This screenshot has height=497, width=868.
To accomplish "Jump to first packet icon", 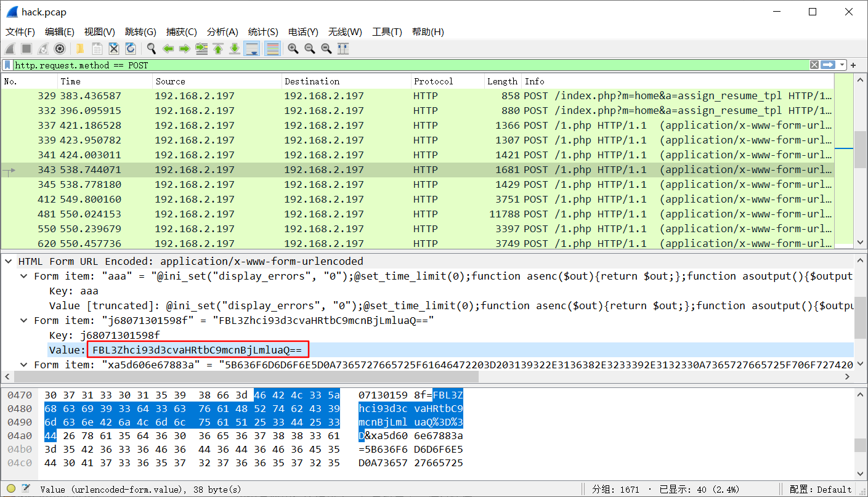I will coord(217,49).
